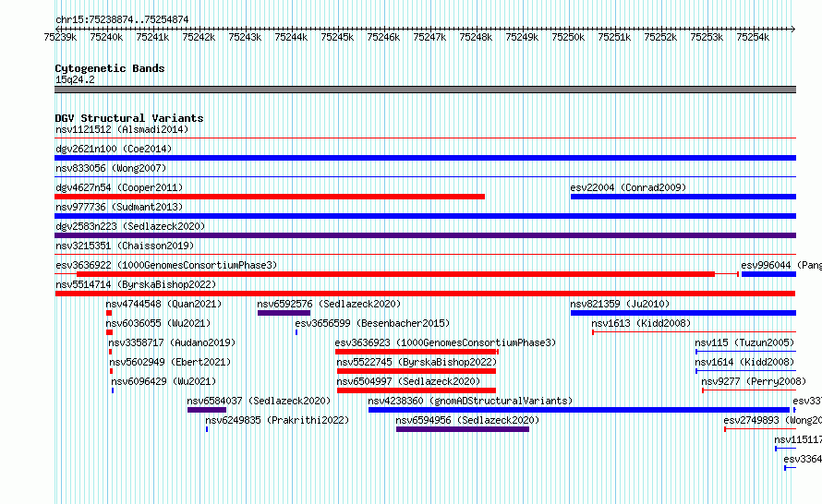Open nsv4238360 (gnomADStructuralVariants) label
822x504 pixels.
coord(470,401)
